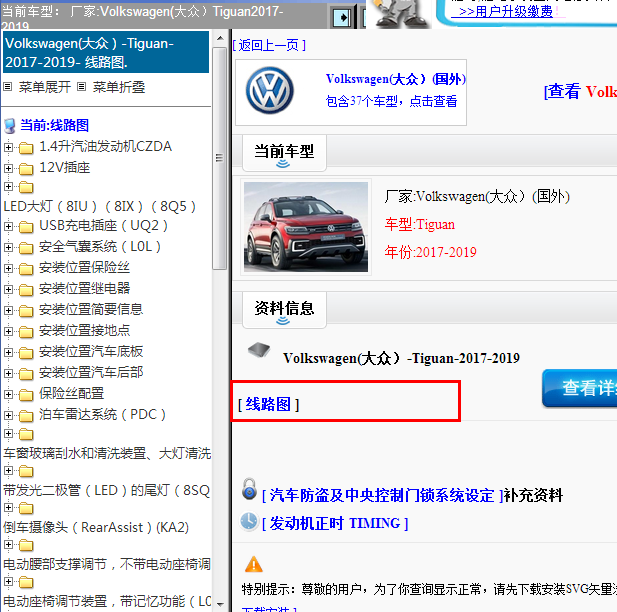This screenshot has width=617, height=612.
Task: Expand the 1.4升汽油发动机CZDA tree node
Action: point(8,147)
